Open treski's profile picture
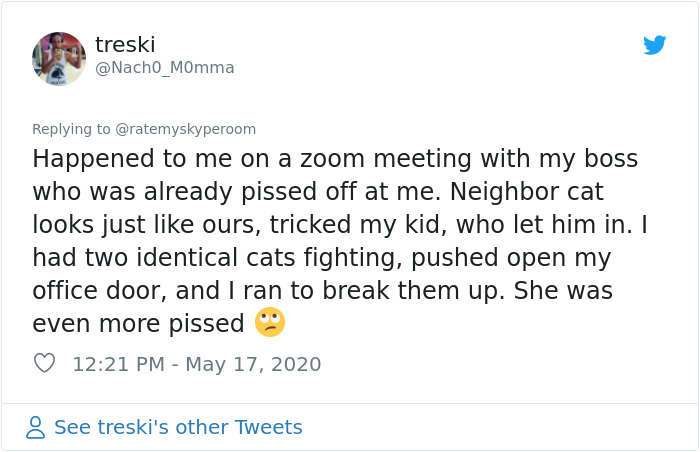The height and width of the screenshot is (452, 700). tap(59, 58)
